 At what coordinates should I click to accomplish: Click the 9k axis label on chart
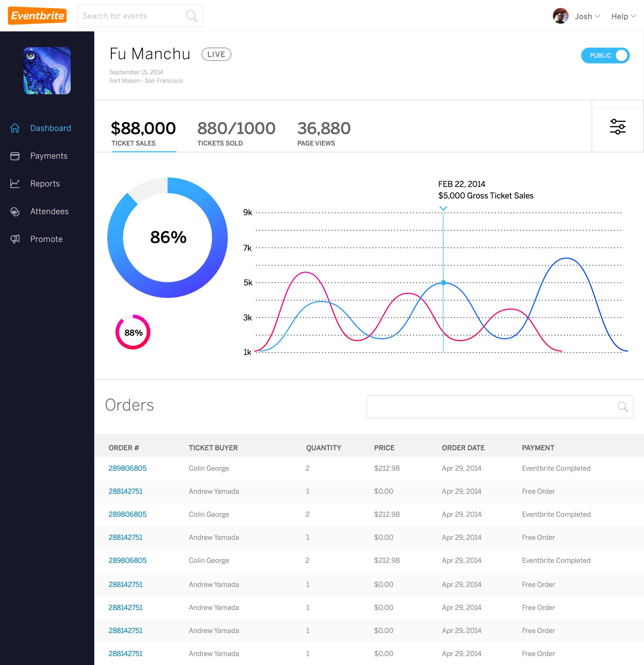tap(248, 212)
